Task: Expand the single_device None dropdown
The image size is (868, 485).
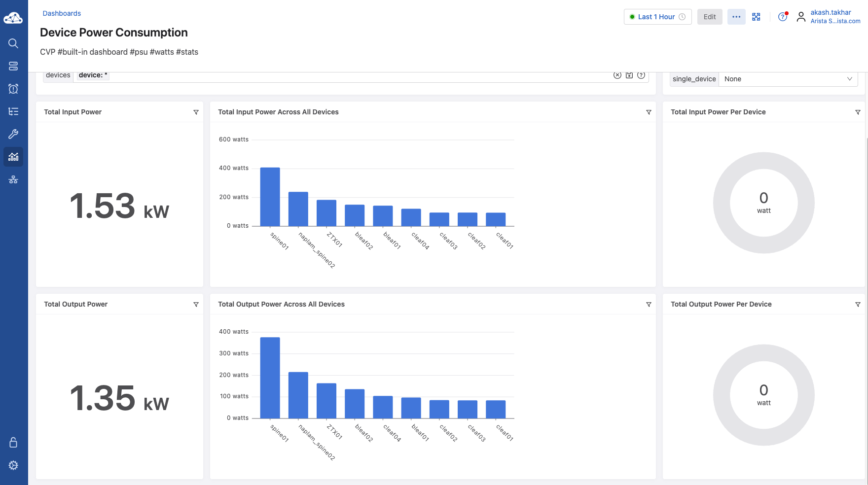Action: 788,79
